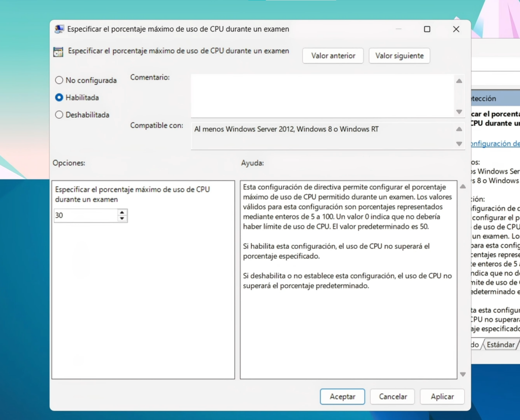Decrease the CPU percentage with the down stepper
520x420 pixels.
(x=122, y=218)
